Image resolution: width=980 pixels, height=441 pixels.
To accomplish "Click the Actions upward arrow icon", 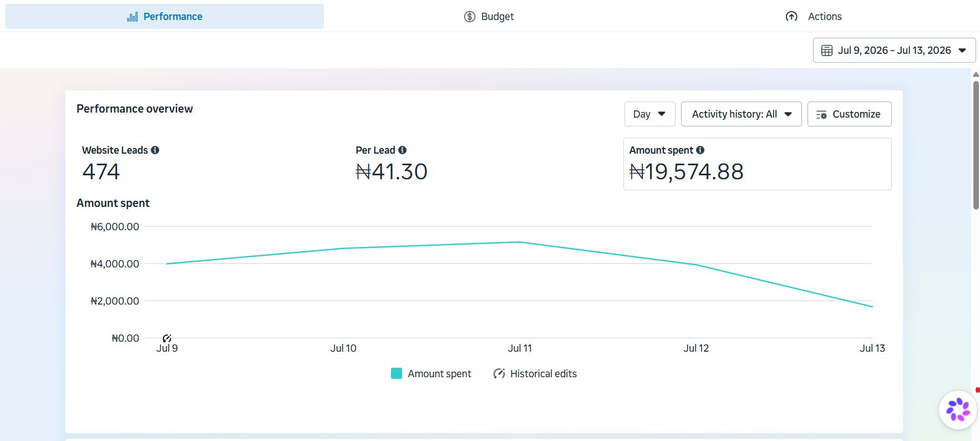I will click(x=791, y=17).
